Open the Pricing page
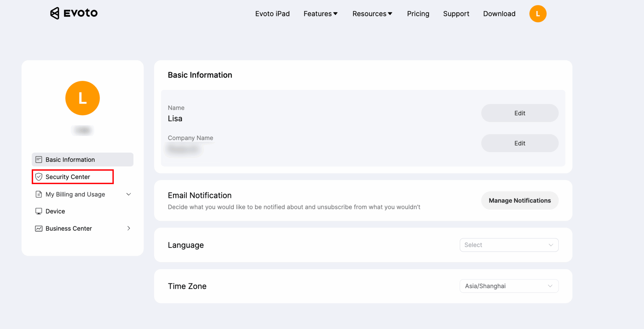This screenshot has width=644, height=329. pyautogui.click(x=418, y=14)
